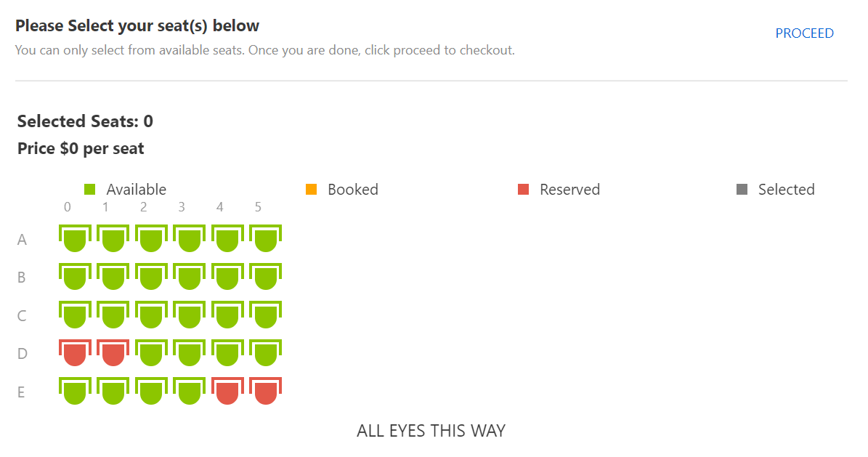868x457 pixels.
Task: Click reserved red seat E4
Action: tap(227, 391)
